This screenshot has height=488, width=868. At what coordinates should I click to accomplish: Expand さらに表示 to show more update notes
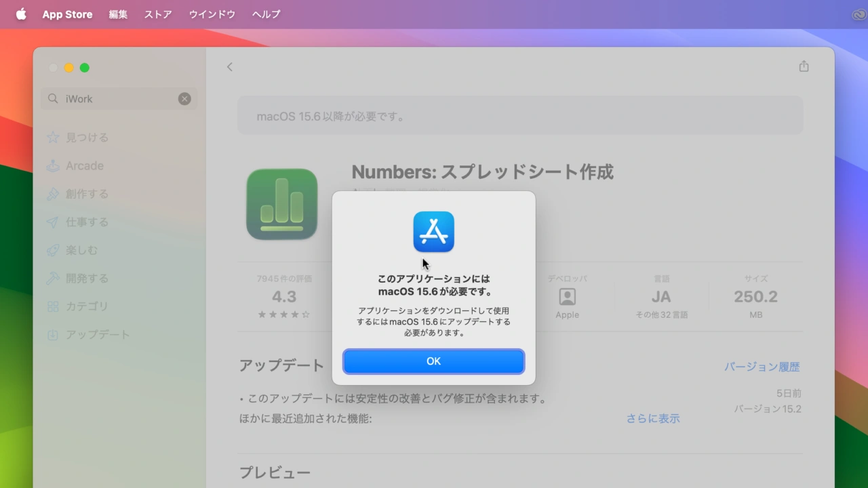(x=652, y=418)
